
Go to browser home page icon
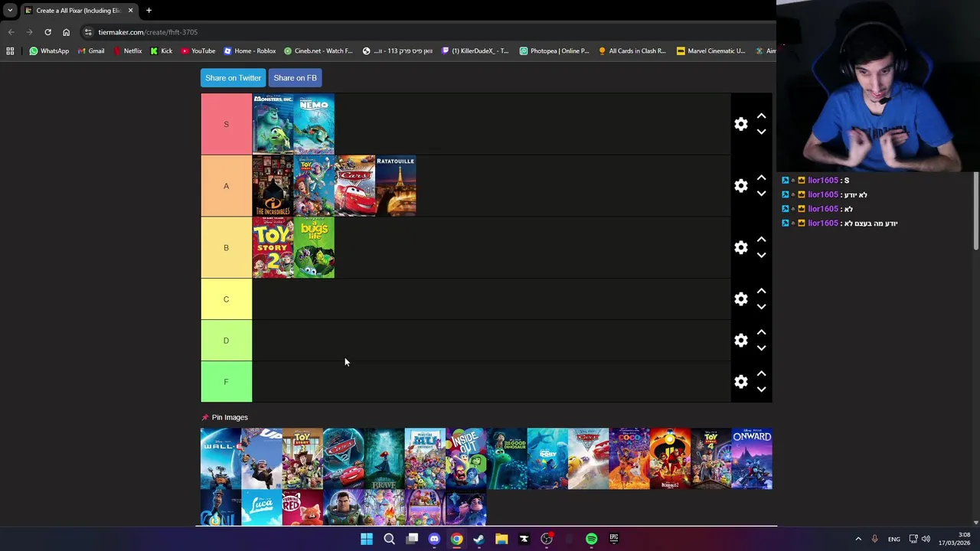click(x=66, y=32)
